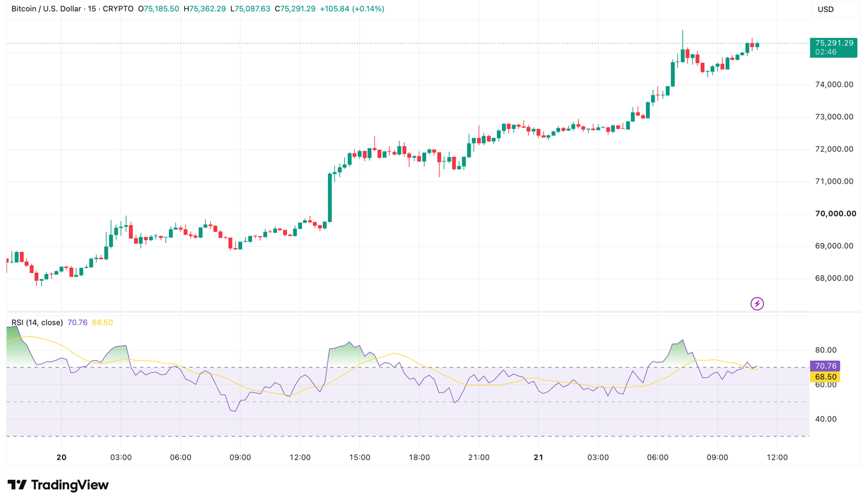This screenshot has height=504, width=867.
Task: Click the 03:00 time label of day 21
Action: coord(598,457)
